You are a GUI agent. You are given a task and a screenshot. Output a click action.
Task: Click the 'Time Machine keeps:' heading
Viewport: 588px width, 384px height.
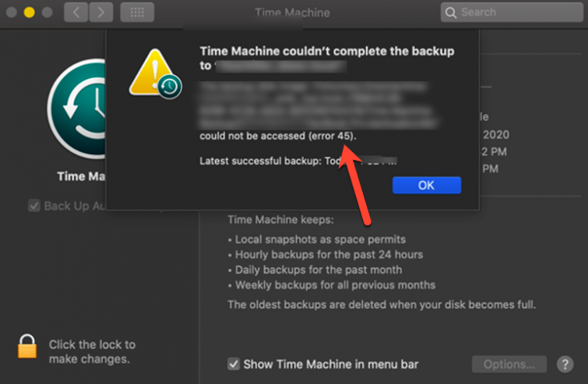pyautogui.click(x=280, y=219)
